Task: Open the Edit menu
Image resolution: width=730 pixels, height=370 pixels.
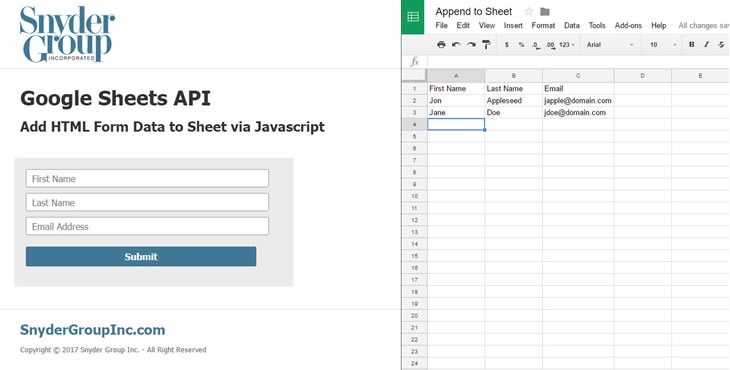Action: click(463, 26)
